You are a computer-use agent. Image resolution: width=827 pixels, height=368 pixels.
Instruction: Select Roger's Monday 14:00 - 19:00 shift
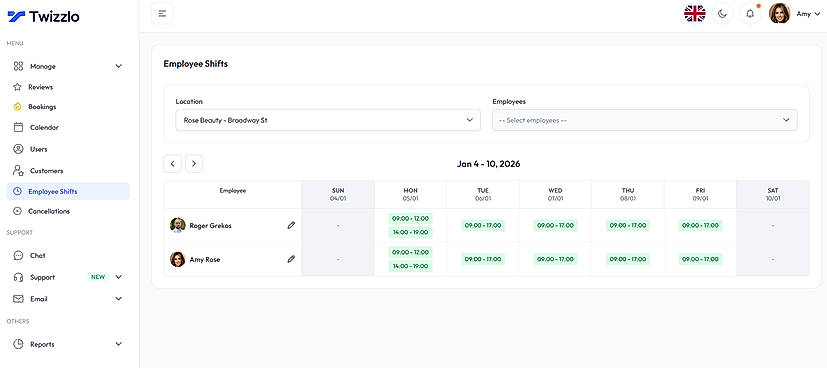coord(410,233)
